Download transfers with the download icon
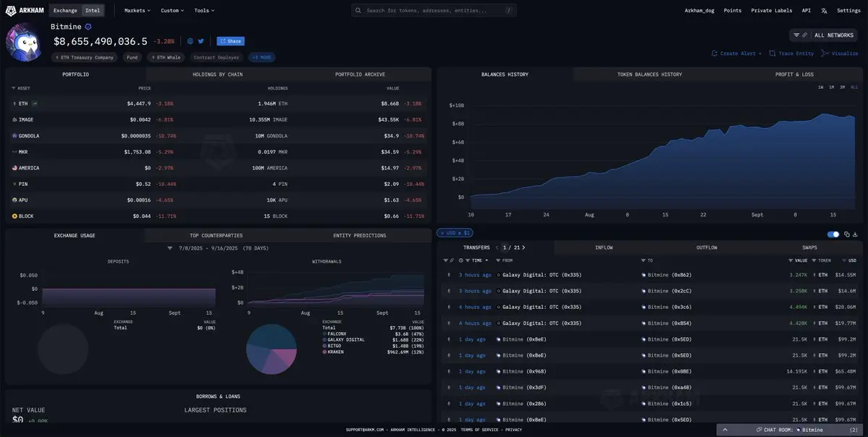This screenshot has height=437, width=868. click(x=855, y=234)
